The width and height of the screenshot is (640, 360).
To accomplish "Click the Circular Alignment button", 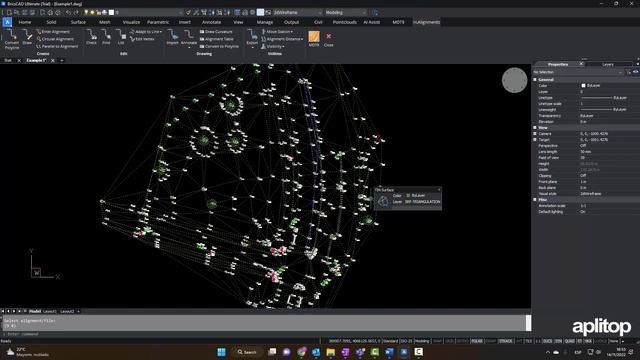I will [55, 39].
